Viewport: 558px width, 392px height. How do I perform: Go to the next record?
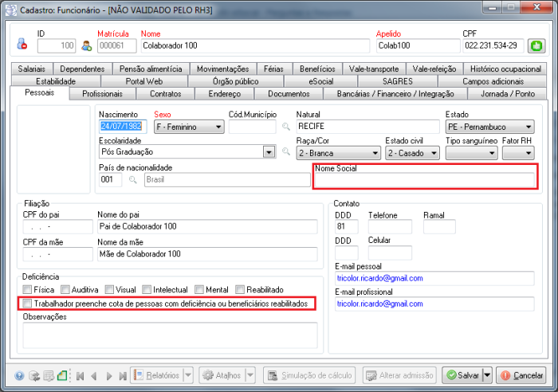click(108, 375)
